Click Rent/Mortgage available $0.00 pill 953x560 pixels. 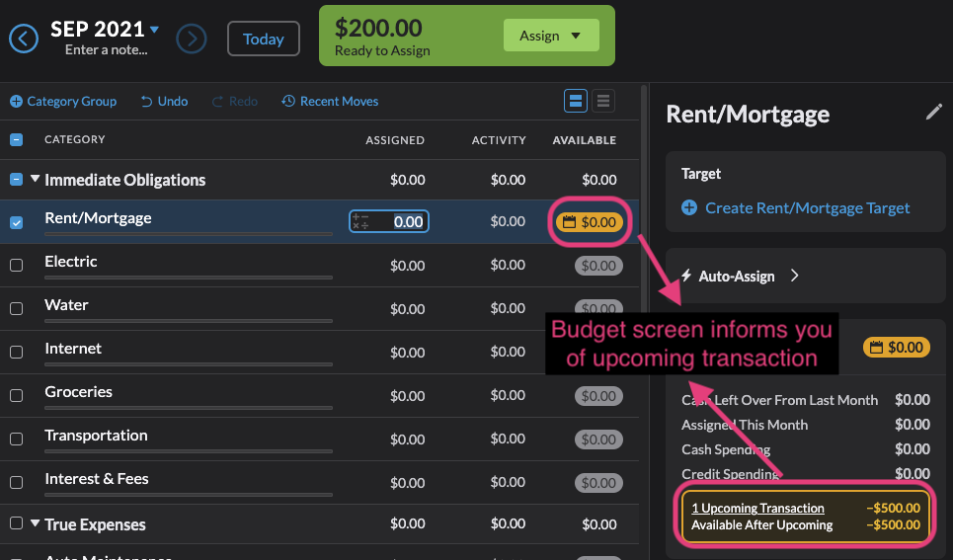pyautogui.click(x=590, y=222)
